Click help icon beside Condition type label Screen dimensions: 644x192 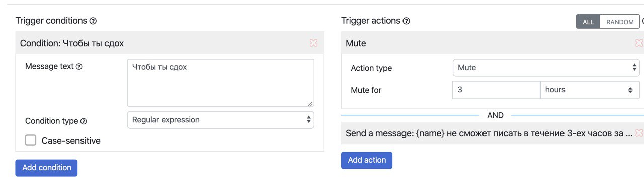[x=84, y=121]
